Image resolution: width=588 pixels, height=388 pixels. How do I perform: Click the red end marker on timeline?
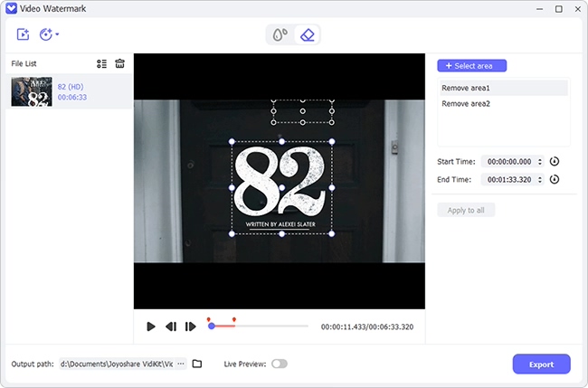(x=234, y=320)
